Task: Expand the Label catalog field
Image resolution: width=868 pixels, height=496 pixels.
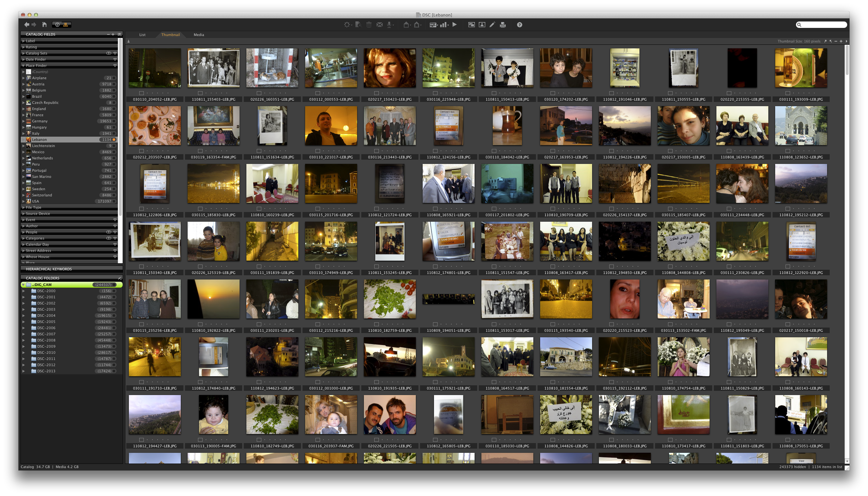Action: [x=23, y=41]
